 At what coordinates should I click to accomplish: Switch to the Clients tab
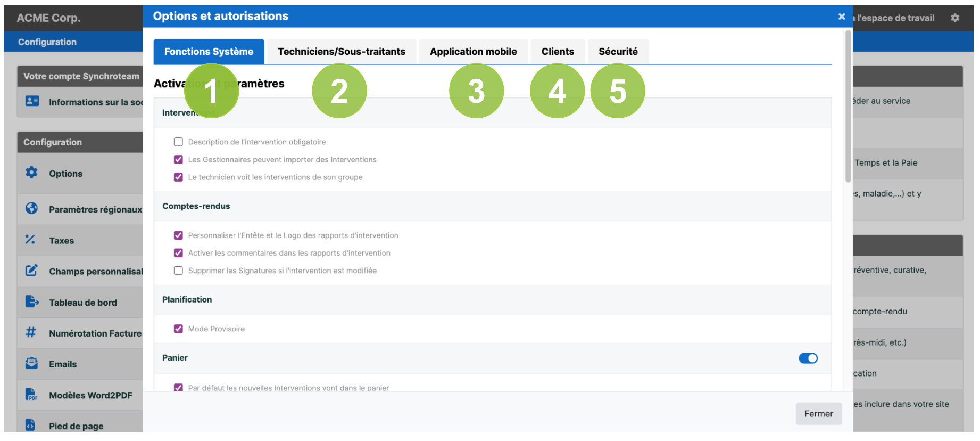[558, 52]
